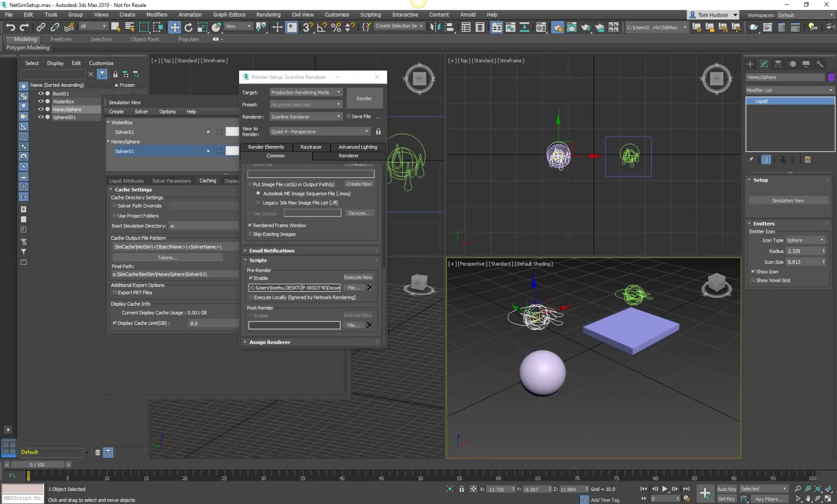Click the Zoom Extents All navigation icon
This screenshot has width=837, height=504.
coord(828,489)
